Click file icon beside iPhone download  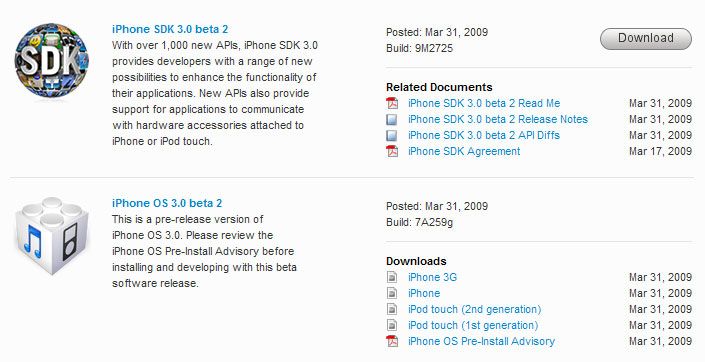(392, 293)
